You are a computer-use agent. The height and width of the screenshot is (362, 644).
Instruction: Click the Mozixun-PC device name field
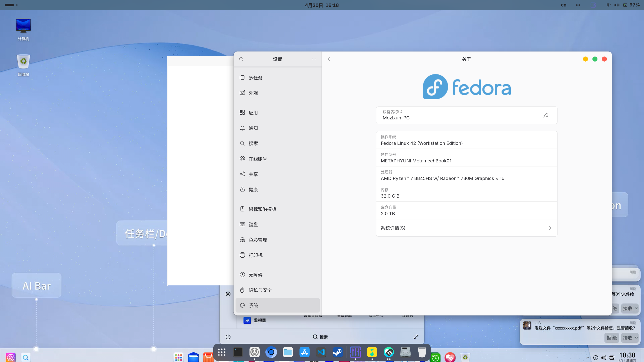[467, 115]
